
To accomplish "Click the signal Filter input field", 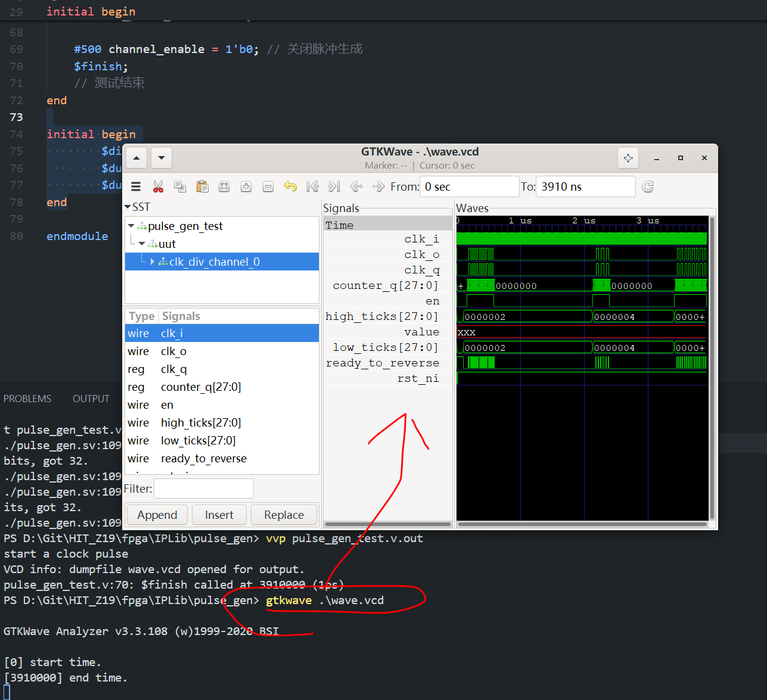I will point(204,489).
